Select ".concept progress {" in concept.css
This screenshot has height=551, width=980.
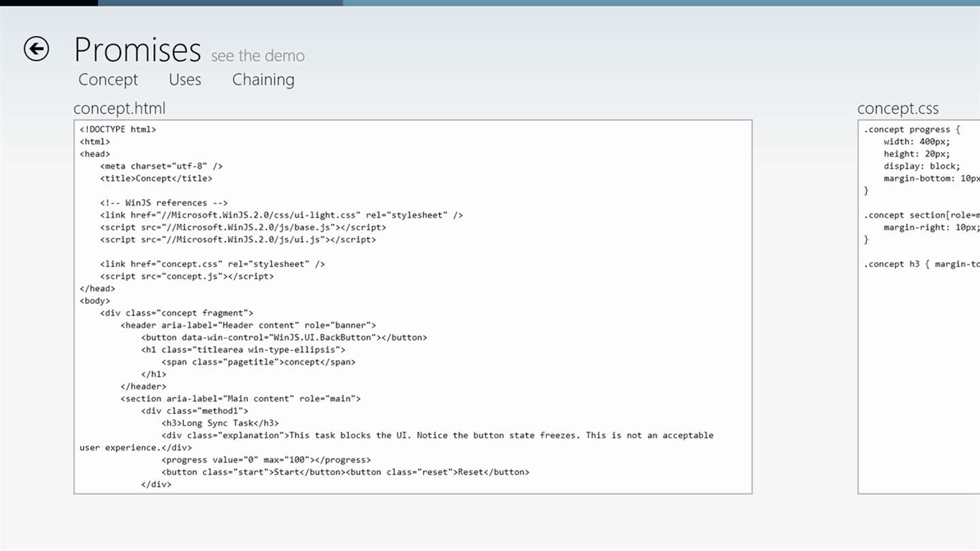912,129
